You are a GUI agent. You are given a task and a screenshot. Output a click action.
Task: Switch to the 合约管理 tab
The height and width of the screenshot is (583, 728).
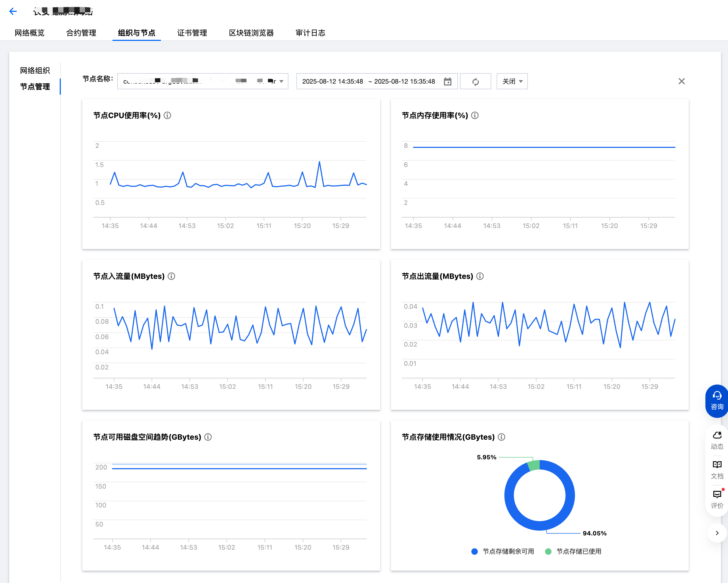tap(81, 33)
